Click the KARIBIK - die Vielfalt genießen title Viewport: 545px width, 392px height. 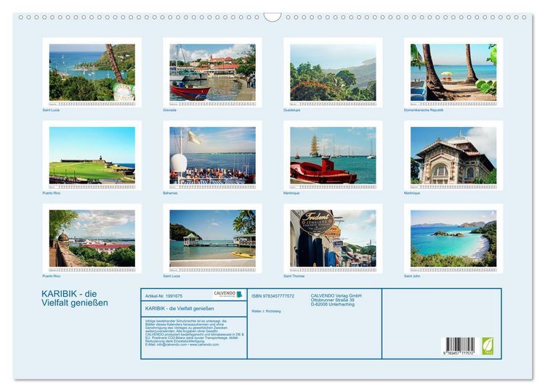[75, 298]
